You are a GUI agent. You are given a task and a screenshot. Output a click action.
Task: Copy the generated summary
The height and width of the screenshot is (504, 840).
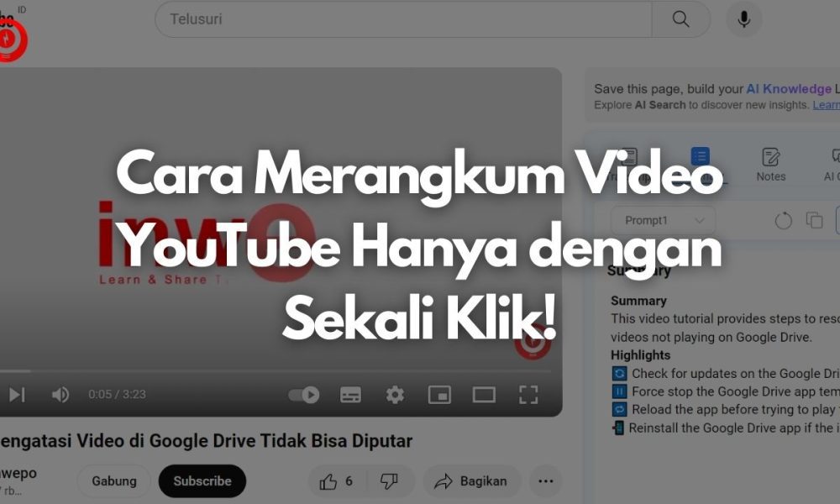[815, 219]
